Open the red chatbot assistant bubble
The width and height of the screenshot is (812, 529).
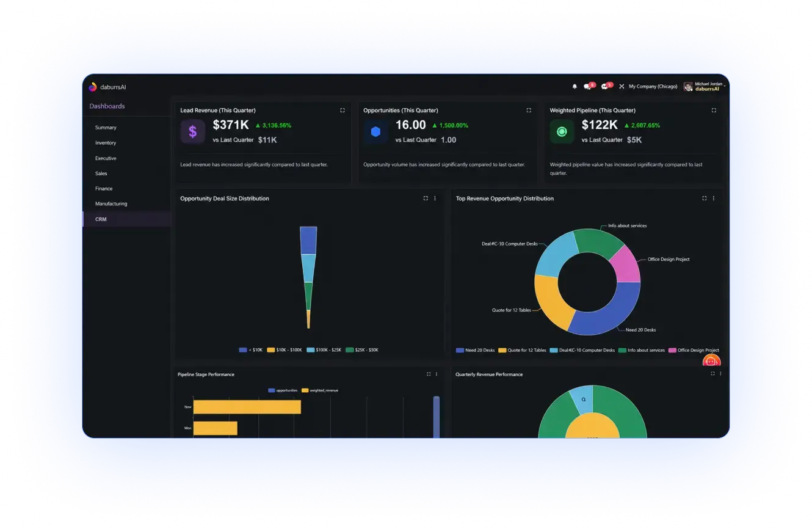pos(711,362)
